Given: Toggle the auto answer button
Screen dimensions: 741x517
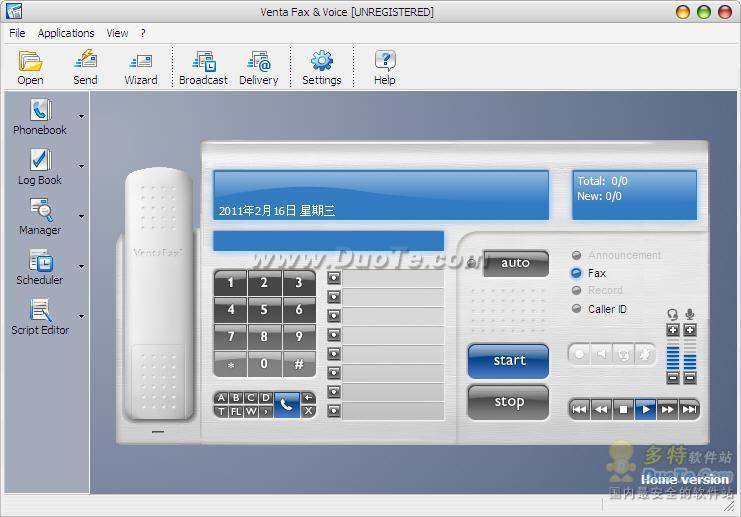Looking at the screenshot, I should pos(515,263).
